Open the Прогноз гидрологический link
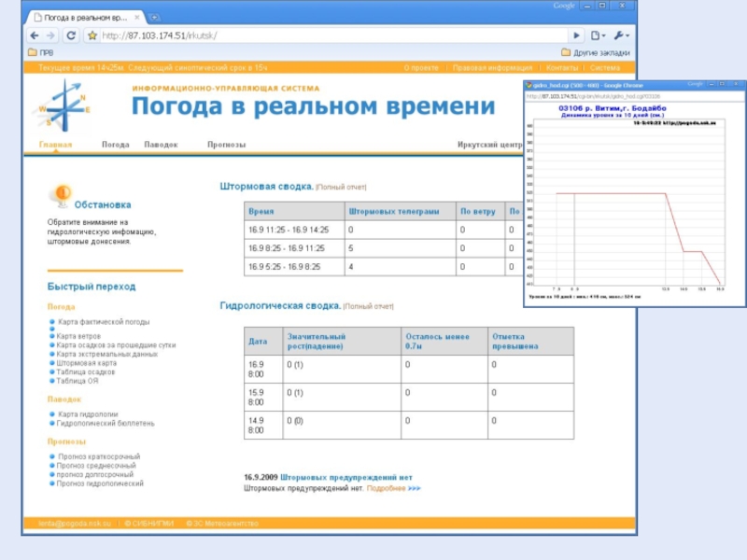Image resolution: width=747 pixels, height=560 pixels. click(x=100, y=483)
